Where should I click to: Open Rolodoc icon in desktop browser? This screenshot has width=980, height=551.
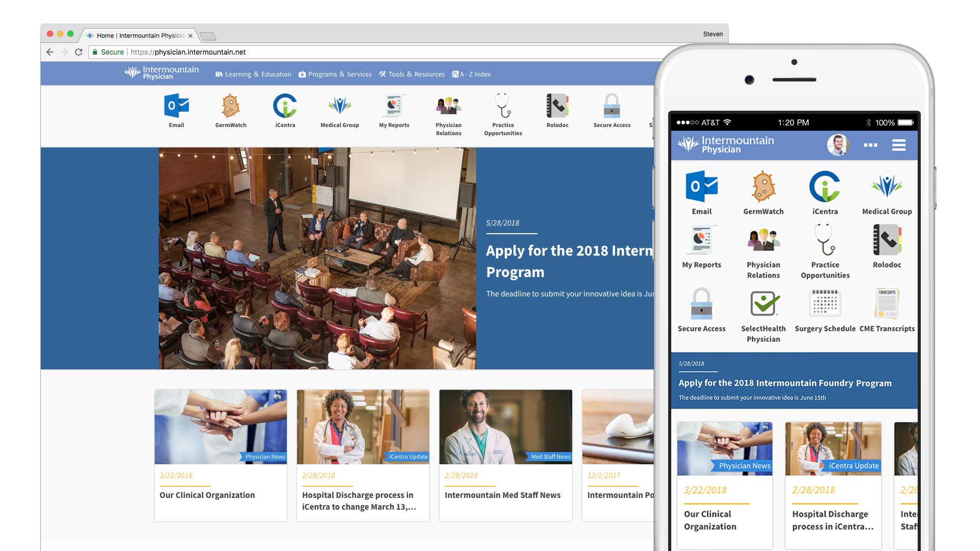click(x=557, y=106)
